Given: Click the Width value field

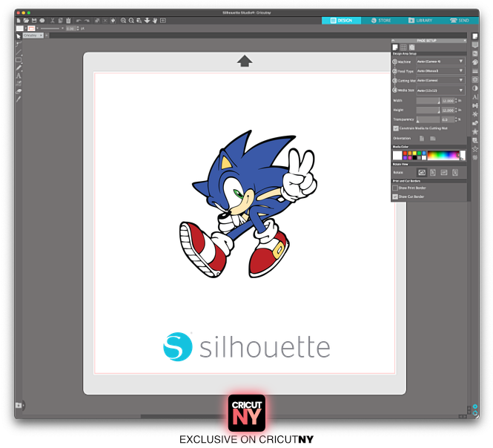Looking at the screenshot, I should coord(448,101).
